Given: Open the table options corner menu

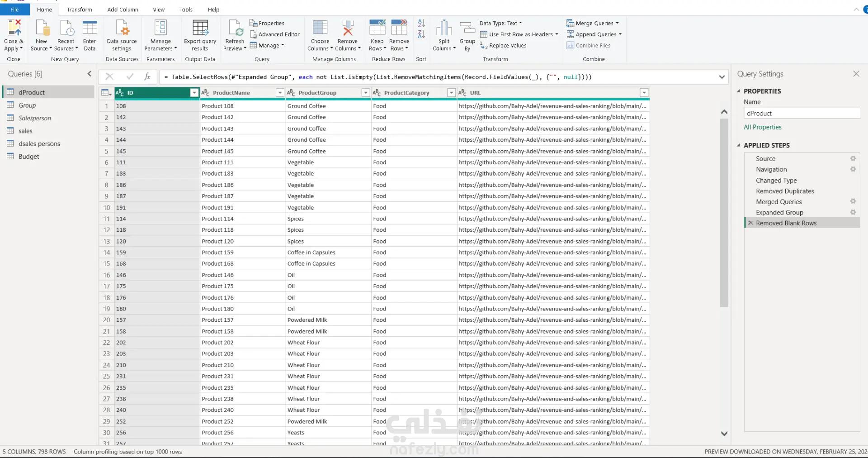Looking at the screenshot, I should point(106,93).
